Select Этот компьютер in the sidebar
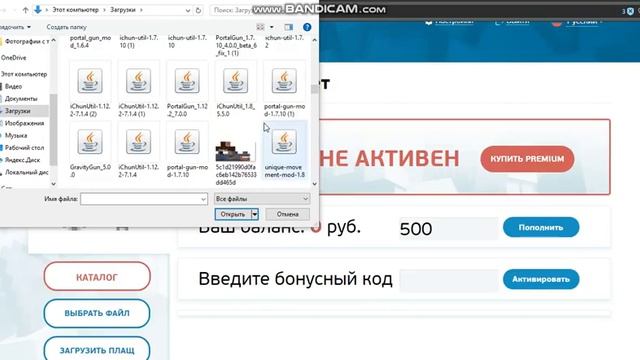This screenshot has width=640, height=360. tap(24, 74)
